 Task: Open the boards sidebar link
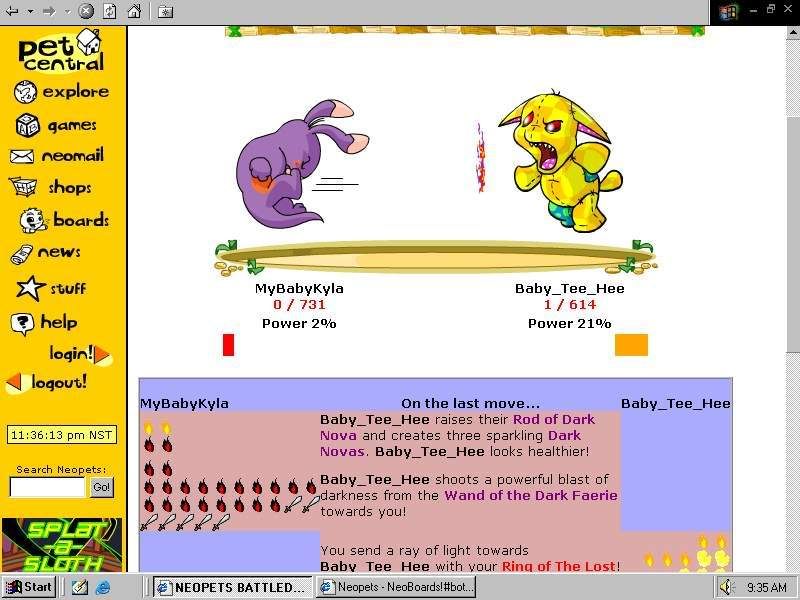[81, 219]
